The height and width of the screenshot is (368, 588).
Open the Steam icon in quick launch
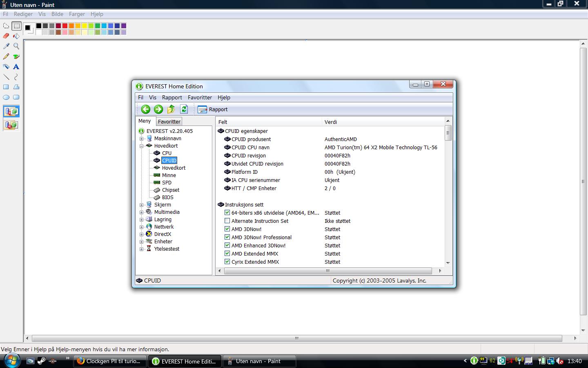coord(41,361)
